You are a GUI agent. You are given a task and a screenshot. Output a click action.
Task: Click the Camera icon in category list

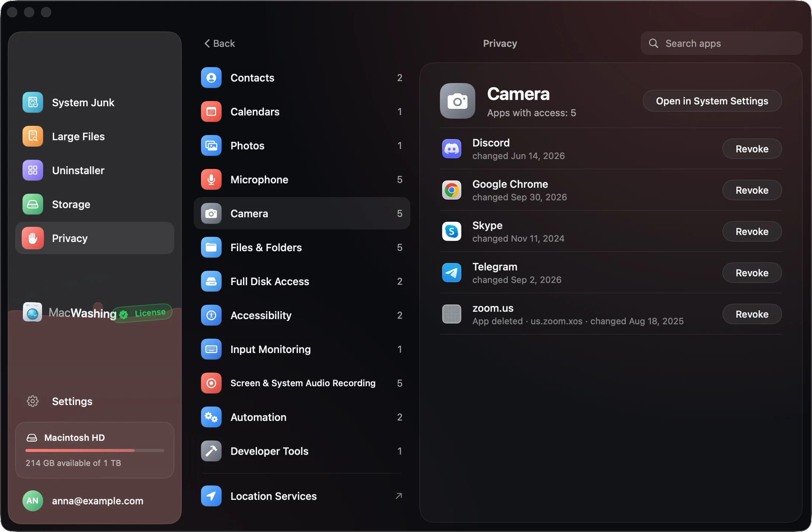point(211,213)
